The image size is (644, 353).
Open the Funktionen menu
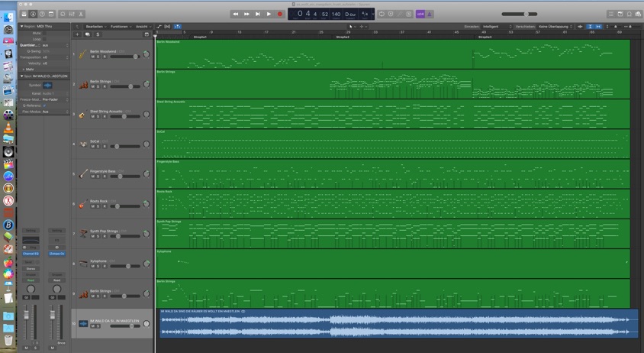click(x=121, y=26)
